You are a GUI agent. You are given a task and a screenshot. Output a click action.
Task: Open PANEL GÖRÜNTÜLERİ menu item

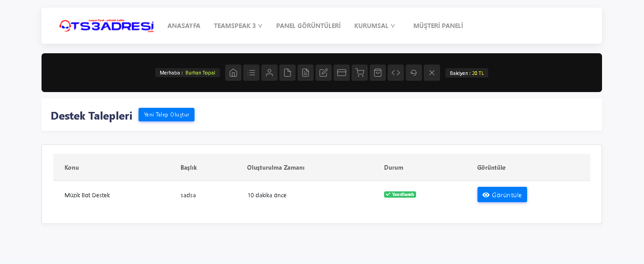click(x=308, y=26)
